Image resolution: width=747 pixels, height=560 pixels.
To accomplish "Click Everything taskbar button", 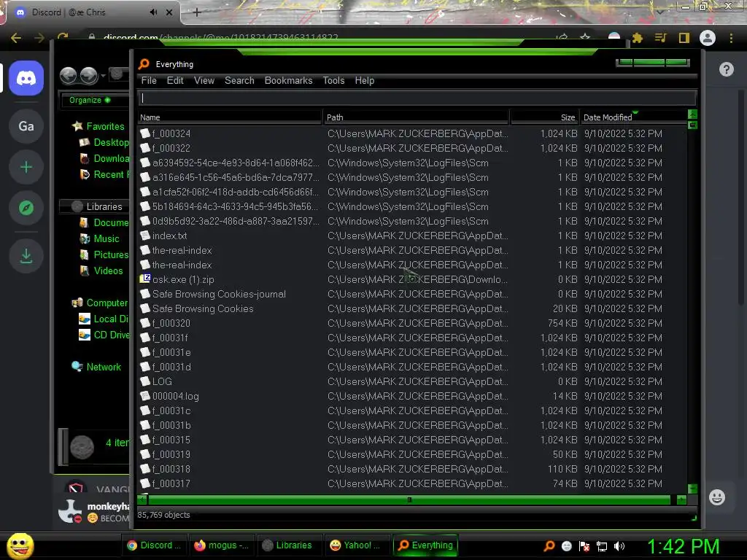I will 425,545.
